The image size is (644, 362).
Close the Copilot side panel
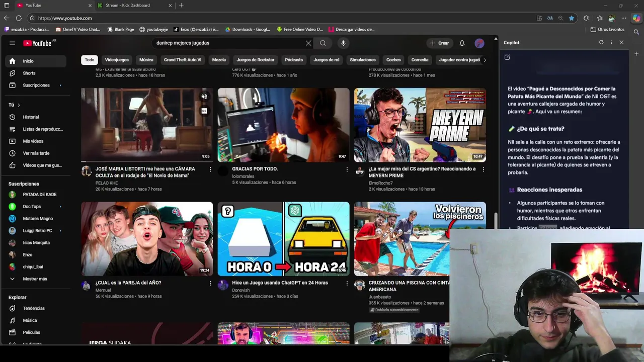[621, 43]
